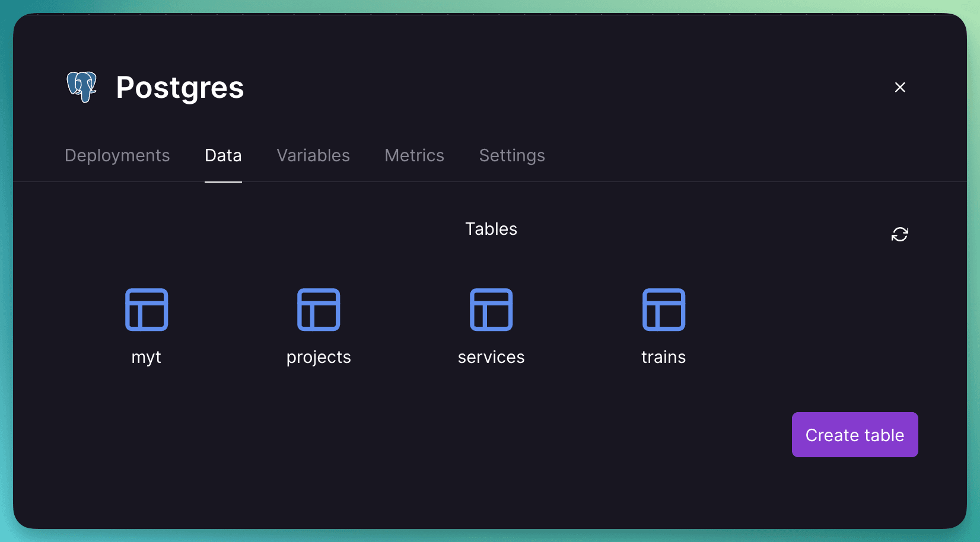This screenshot has width=980, height=542.
Task: Click the "Postgres" title text
Action: [x=180, y=87]
